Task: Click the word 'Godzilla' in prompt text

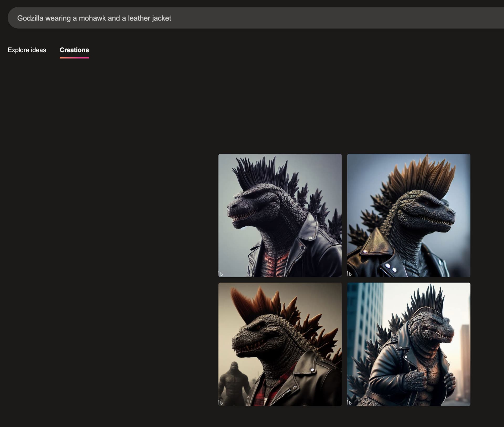Action: (x=30, y=18)
